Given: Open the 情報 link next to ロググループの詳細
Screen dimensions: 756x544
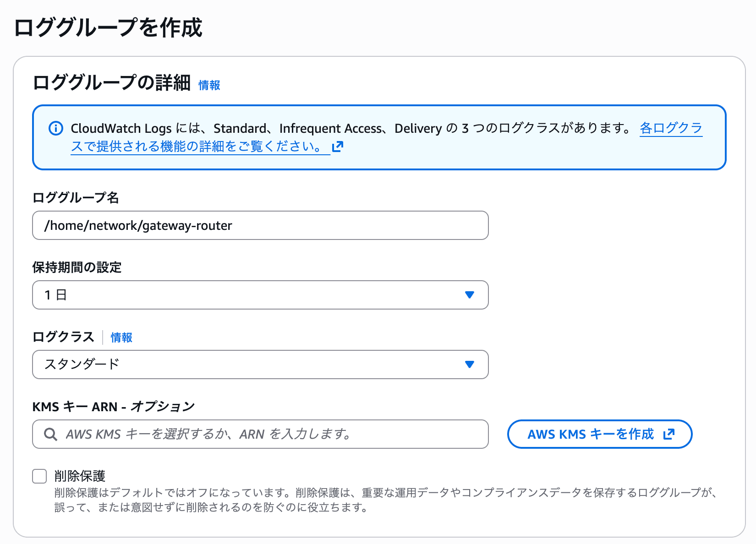Looking at the screenshot, I should [x=209, y=85].
